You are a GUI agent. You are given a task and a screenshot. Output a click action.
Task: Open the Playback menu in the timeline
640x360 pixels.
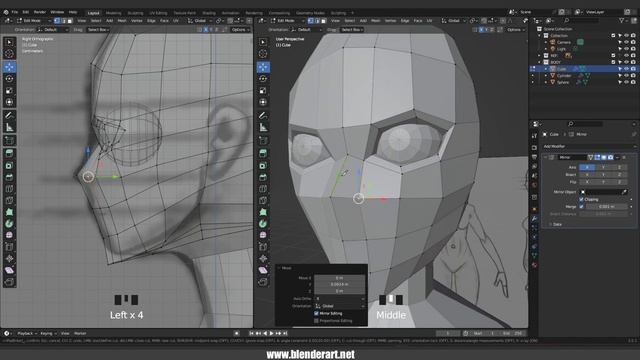pyautogui.click(x=27, y=333)
